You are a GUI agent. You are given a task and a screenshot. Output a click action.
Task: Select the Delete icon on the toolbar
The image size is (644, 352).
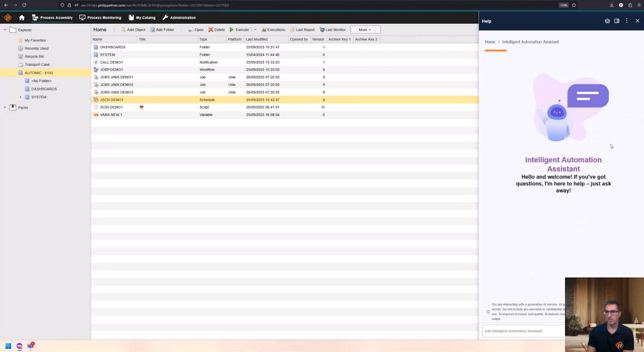210,30
